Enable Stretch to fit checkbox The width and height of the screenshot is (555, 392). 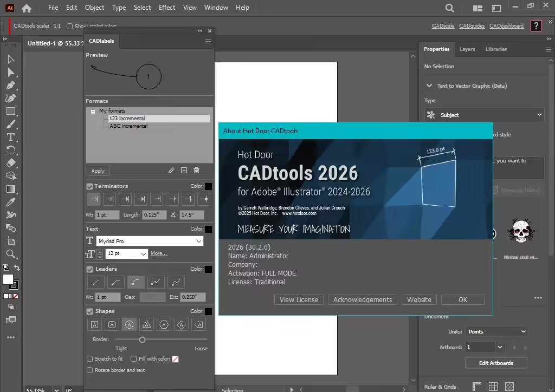(90, 359)
